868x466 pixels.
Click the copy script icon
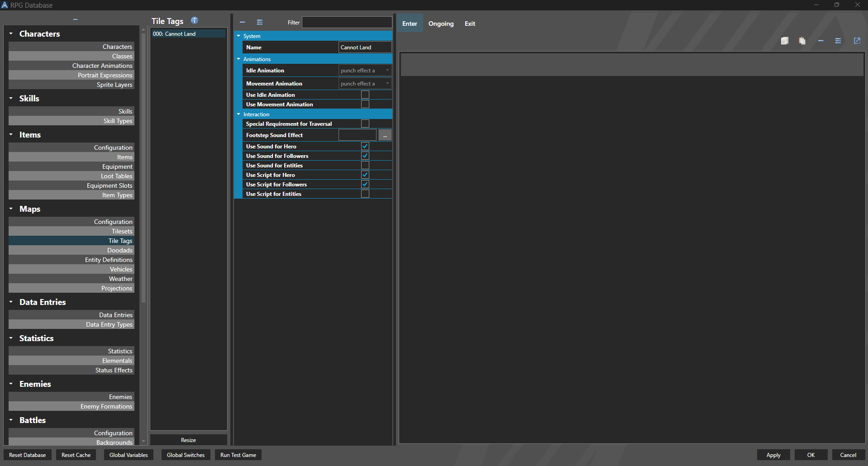coord(785,41)
